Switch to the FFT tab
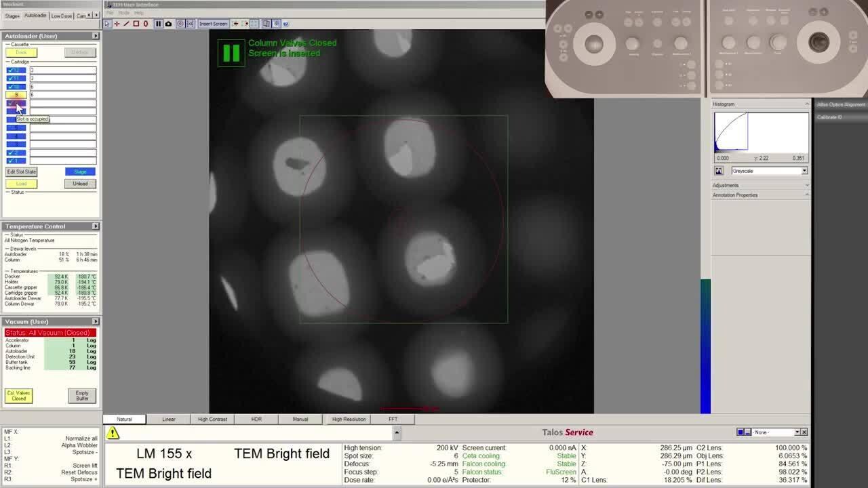 [393, 419]
